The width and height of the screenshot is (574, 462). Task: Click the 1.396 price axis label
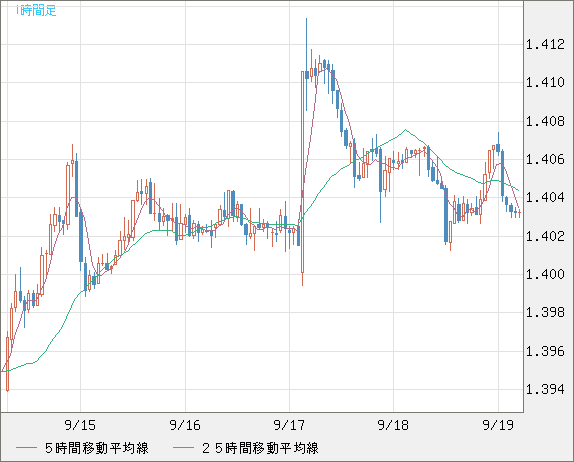pyautogui.click(x=545, y=351)
